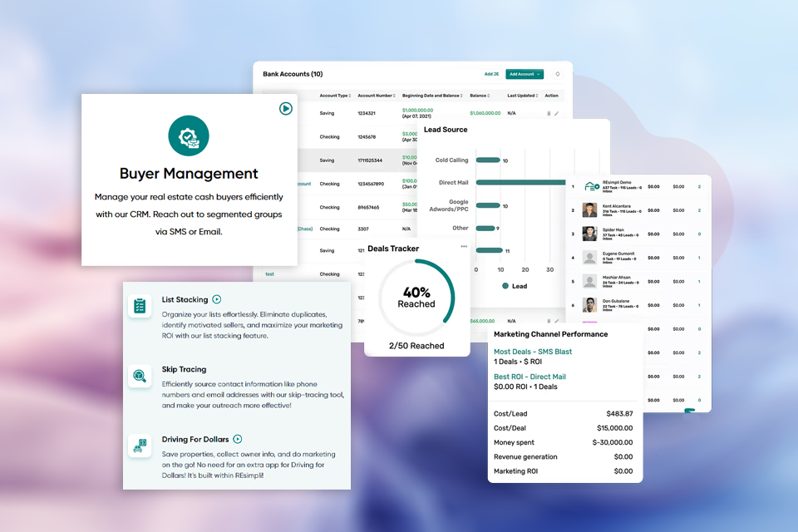This screenshot has height=532, width=798.
Task: Click the Cold Calling lead bar
Action: 488,160
